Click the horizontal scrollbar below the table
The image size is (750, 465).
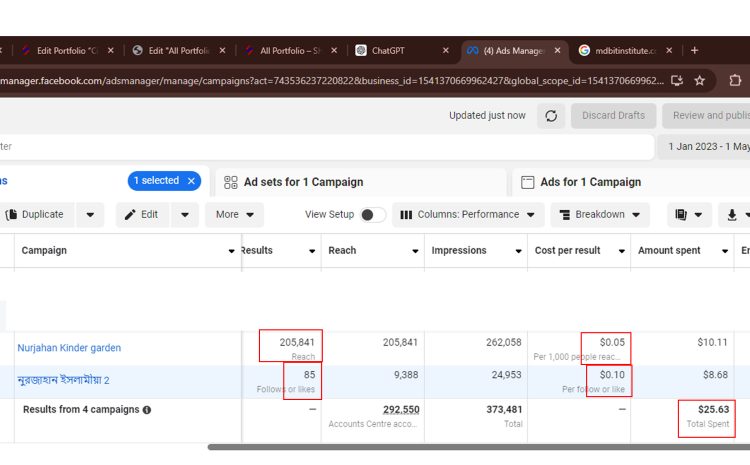click(478, 447)
